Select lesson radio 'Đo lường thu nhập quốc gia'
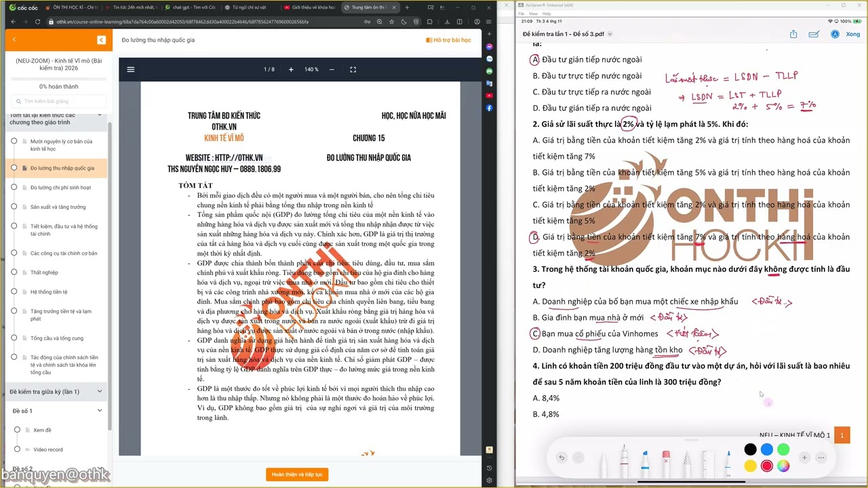 tap(14, 167)
